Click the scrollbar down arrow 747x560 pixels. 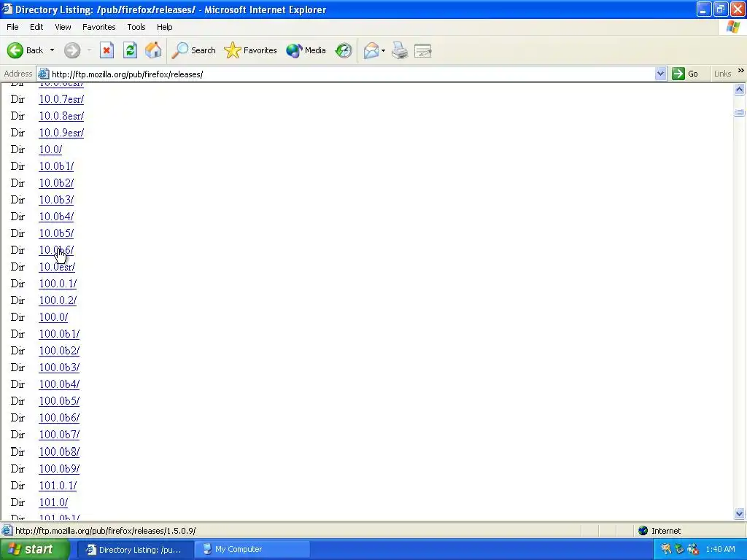click(740, 513)
